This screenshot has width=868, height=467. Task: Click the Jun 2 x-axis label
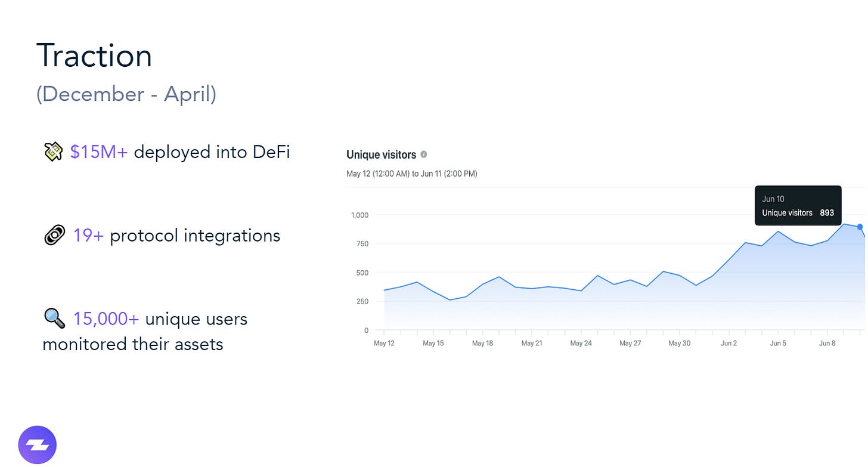point(728,344)
